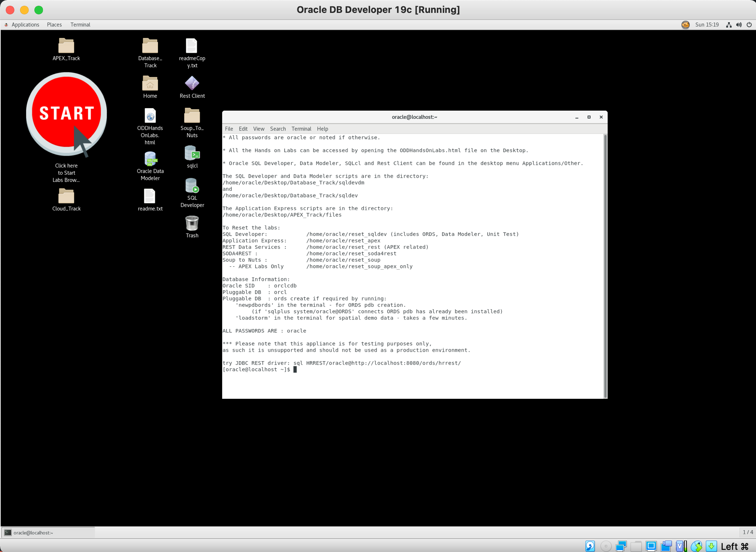Click the power icon in top panel
This screenshot has width=756, height=552.
click(x=749, y=25)
